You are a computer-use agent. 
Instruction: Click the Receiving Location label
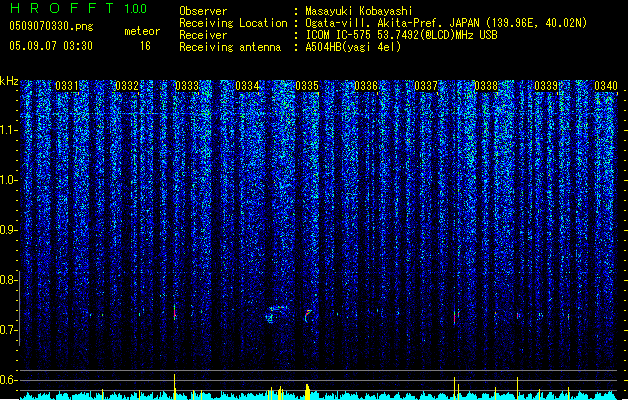click(x=233, y=23)
